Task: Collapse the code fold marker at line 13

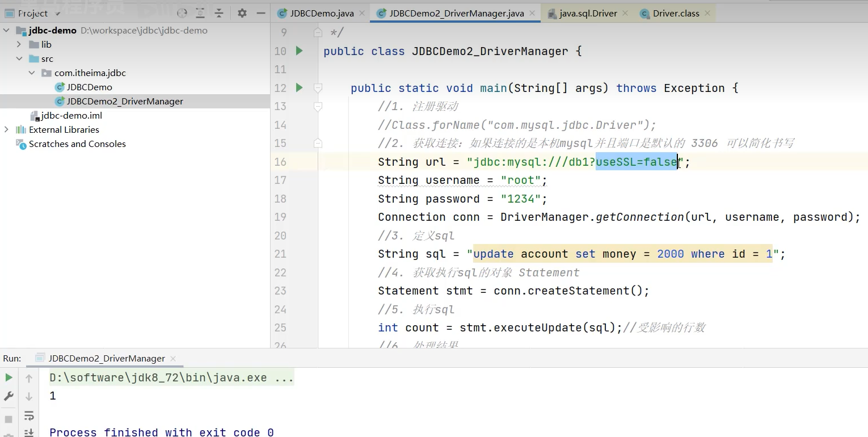Action: [x=318, y=106]
